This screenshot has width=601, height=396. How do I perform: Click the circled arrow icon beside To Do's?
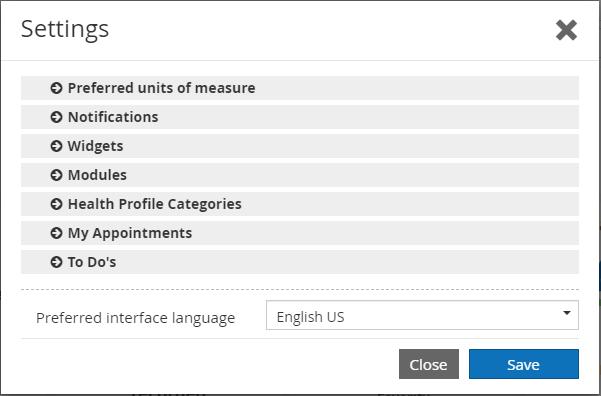click(56, 262)
